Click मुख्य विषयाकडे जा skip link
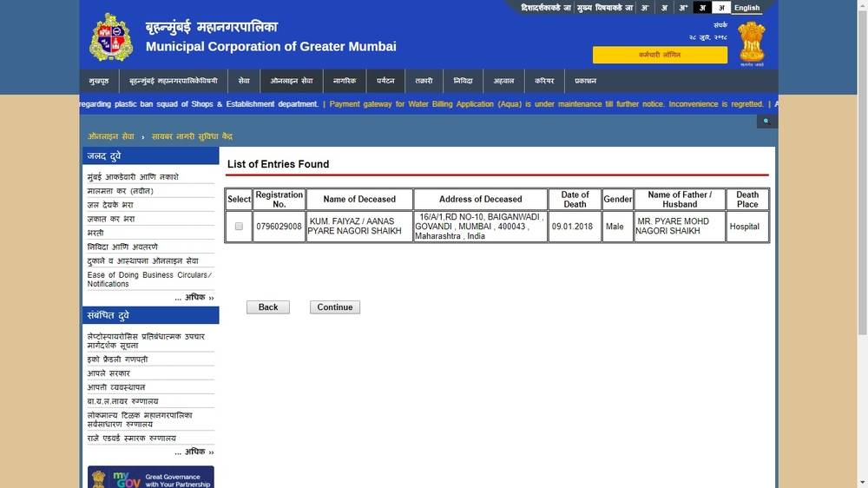868x488 pixels. tap(604, 8)
